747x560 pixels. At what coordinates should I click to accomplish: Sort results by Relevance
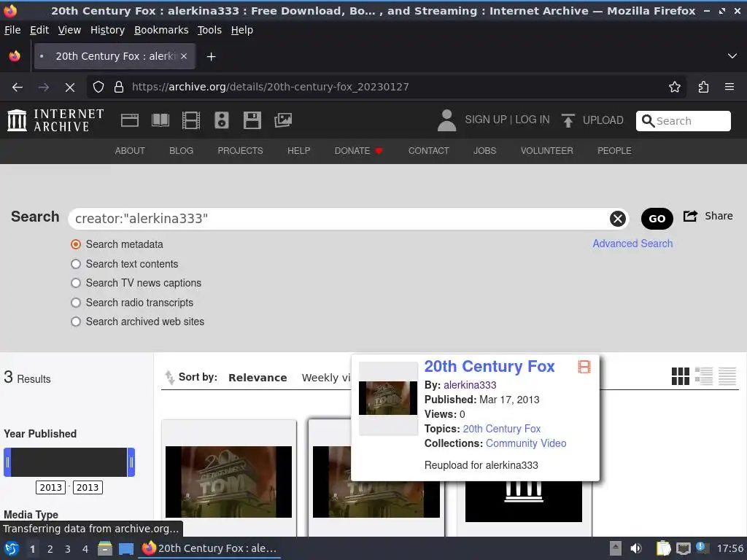(x=258, y=378)
